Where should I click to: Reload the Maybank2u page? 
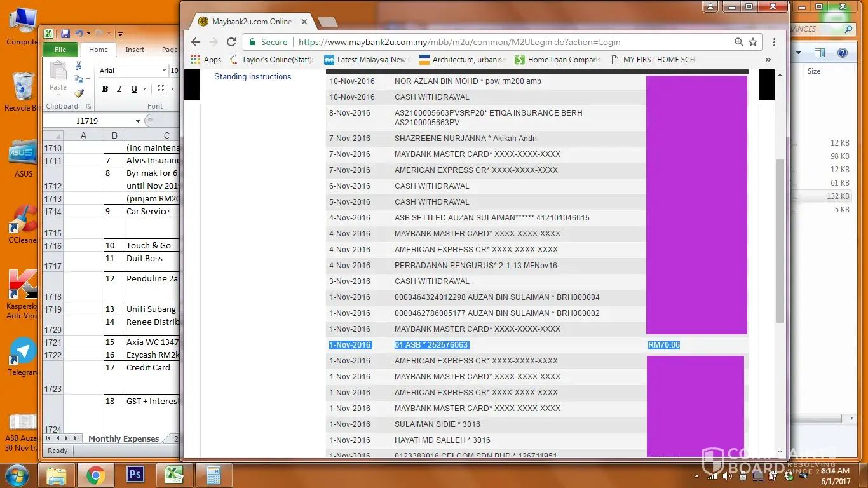coord(231,42)
